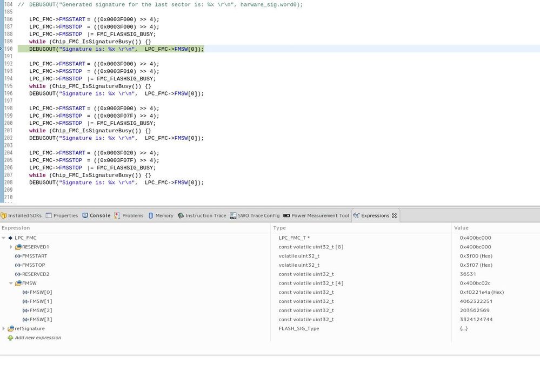Click the value 3324124744
The image size is (540, 392).
(x=476, y=320)
